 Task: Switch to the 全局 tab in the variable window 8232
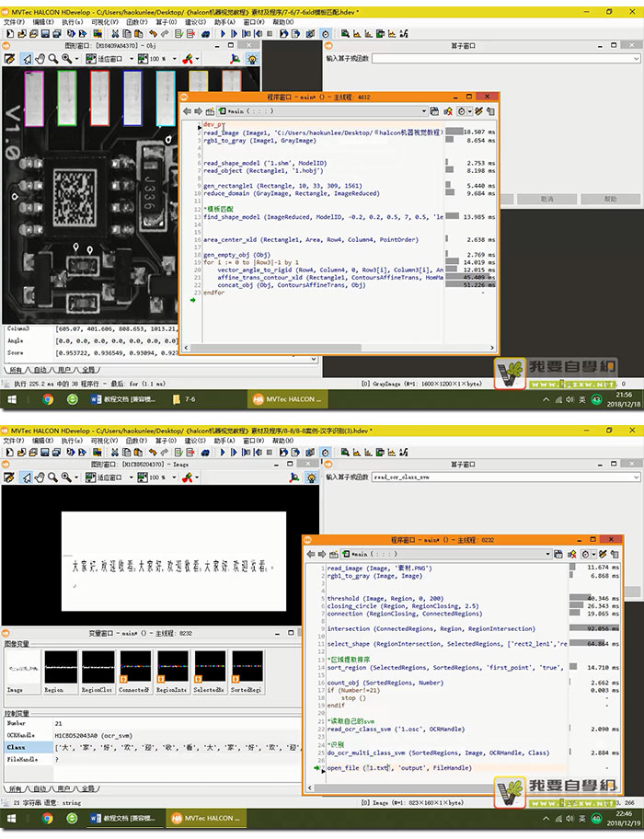[x=88, y=788]
